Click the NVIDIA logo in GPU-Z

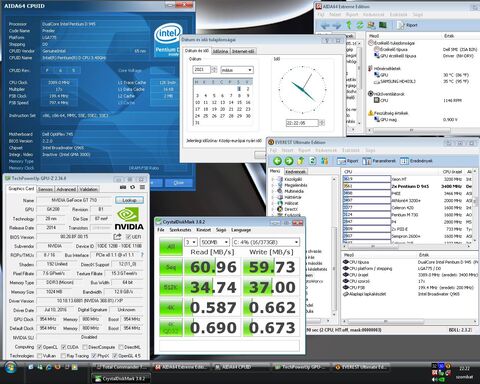(129, 219)
